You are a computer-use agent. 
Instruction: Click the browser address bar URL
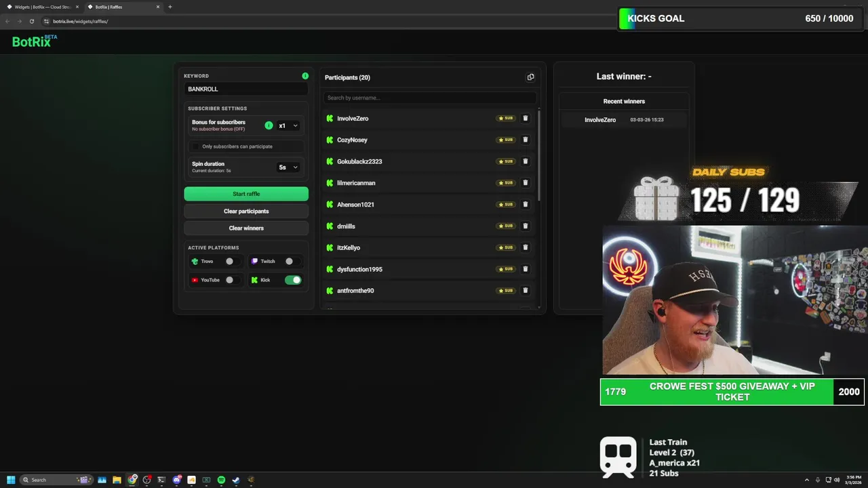coord(81,21)
